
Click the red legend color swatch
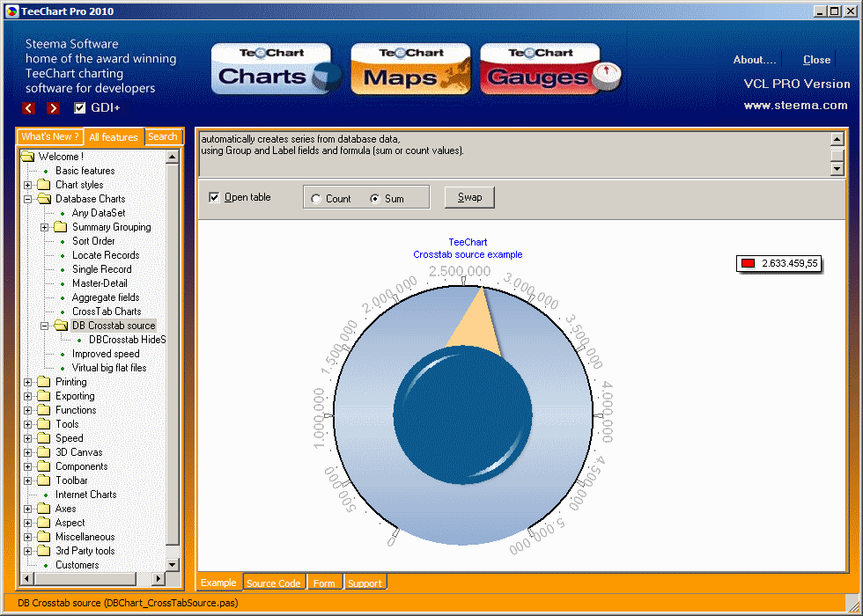[748, 263]
